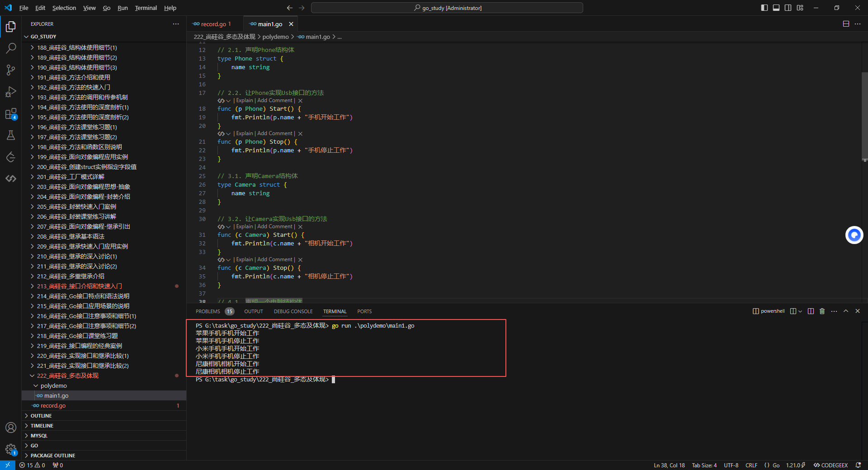Open the Explorer view in activity bar
The height and width of the screenshot is (470, 868).
11,27
